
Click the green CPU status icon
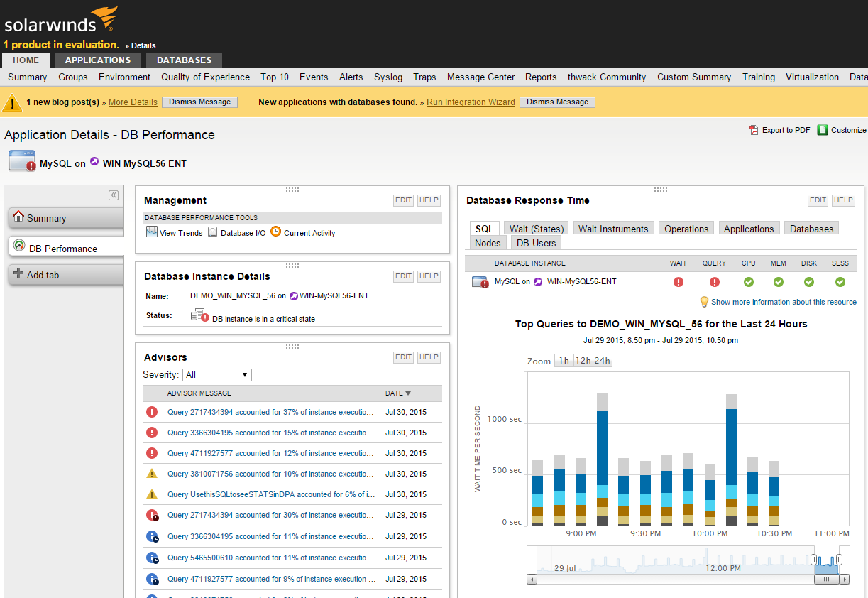coord(748,282)
